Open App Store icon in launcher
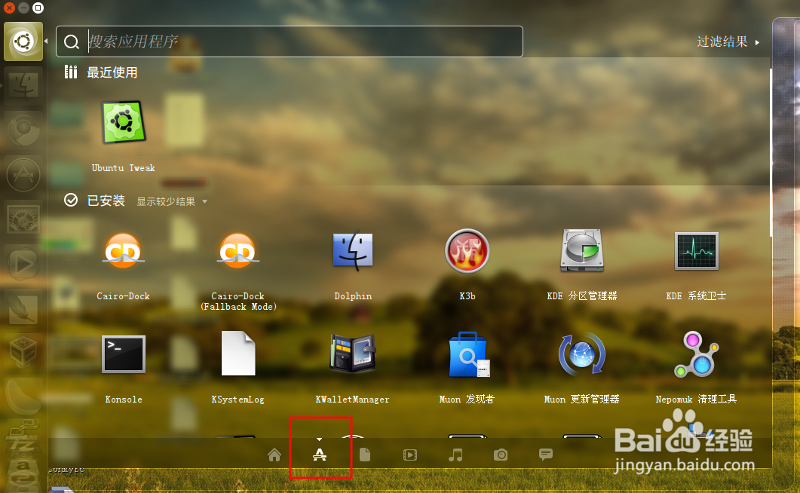The image size is (800, 493). click(23, 175)
